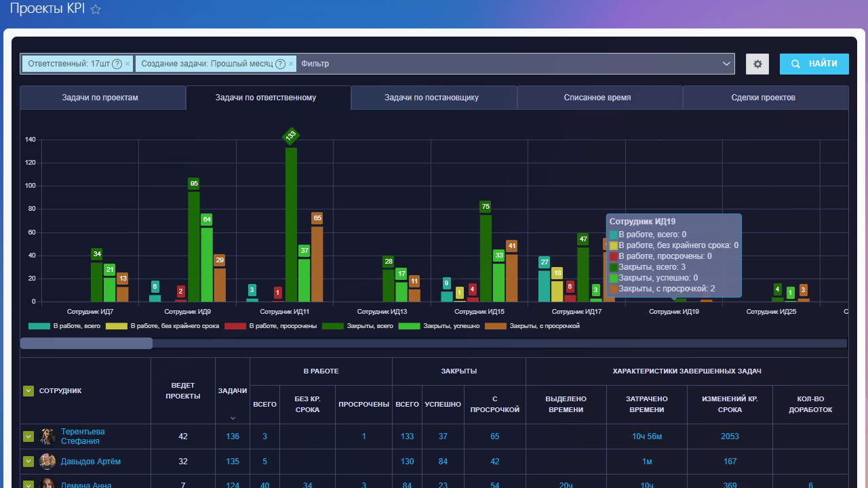Image resolution: width=868 pixels, height=488 pixels.
Task: Remove the Ответственный: 17шт filter chip
Action: 127,64
